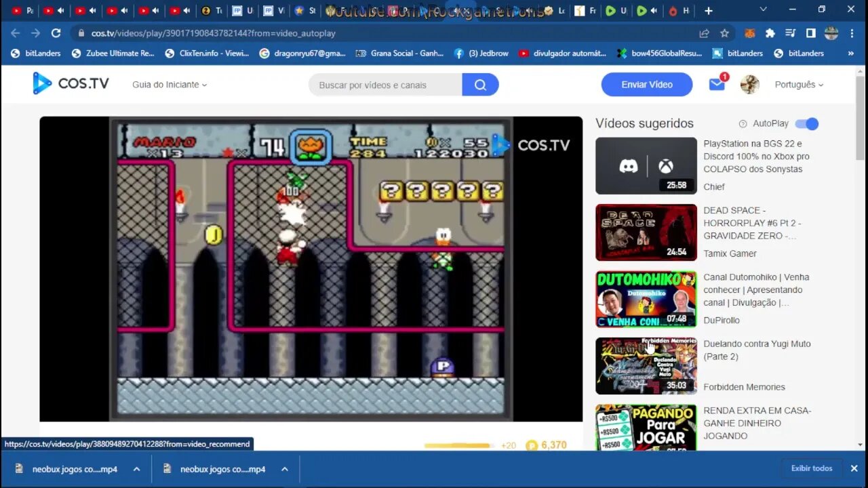Open channel name 'DuPirollo'

click(x=722, y=320)
